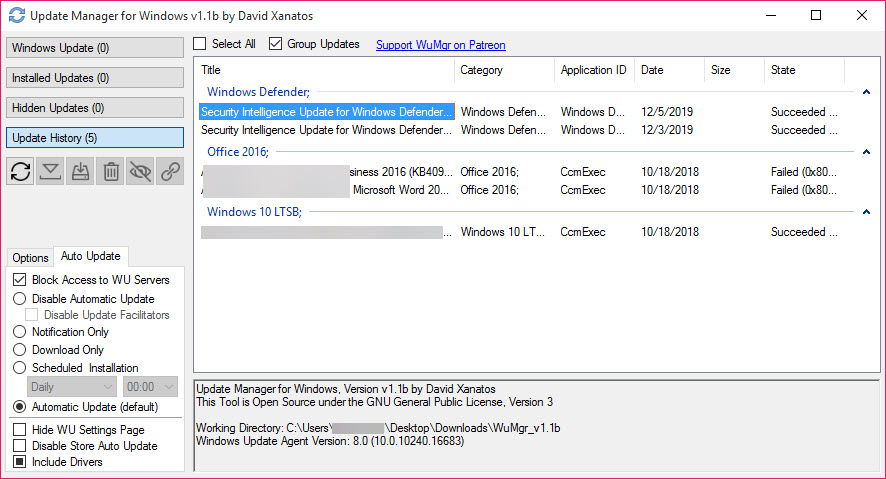The image size is (886, 479).
Task: Uncheck the Group Updates checkbox
Action: point(275,43)
